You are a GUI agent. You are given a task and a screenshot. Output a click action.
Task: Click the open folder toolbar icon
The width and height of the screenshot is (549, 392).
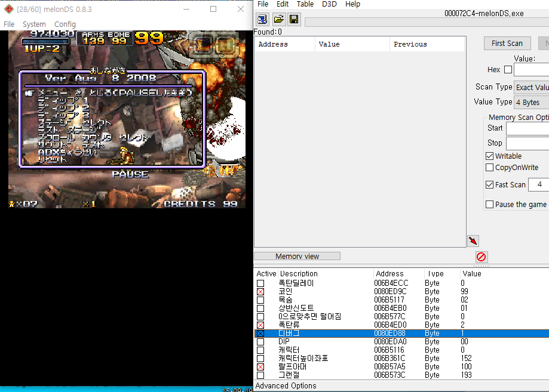click(x=278, y=19)
